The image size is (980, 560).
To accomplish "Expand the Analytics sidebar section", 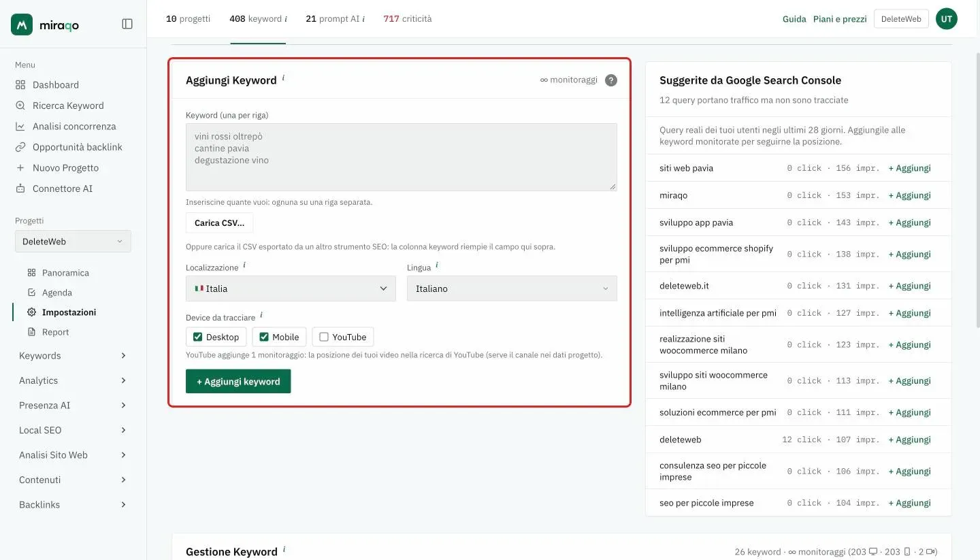I will [73, 380].
